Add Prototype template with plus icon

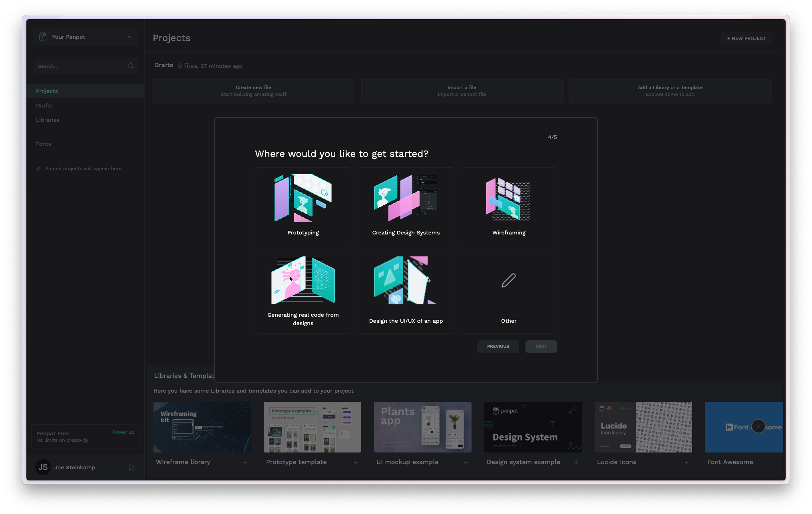coord(356,462)
